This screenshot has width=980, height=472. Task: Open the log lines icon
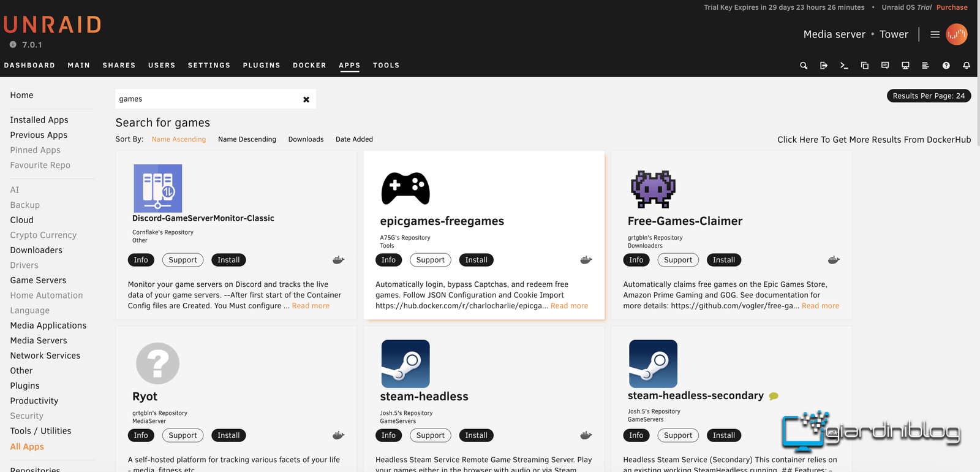click(925, 66)
